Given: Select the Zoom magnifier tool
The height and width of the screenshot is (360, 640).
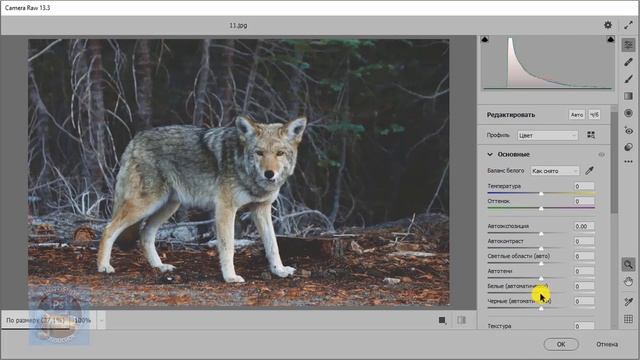Looking at the screenshot, I should point(628,264).
